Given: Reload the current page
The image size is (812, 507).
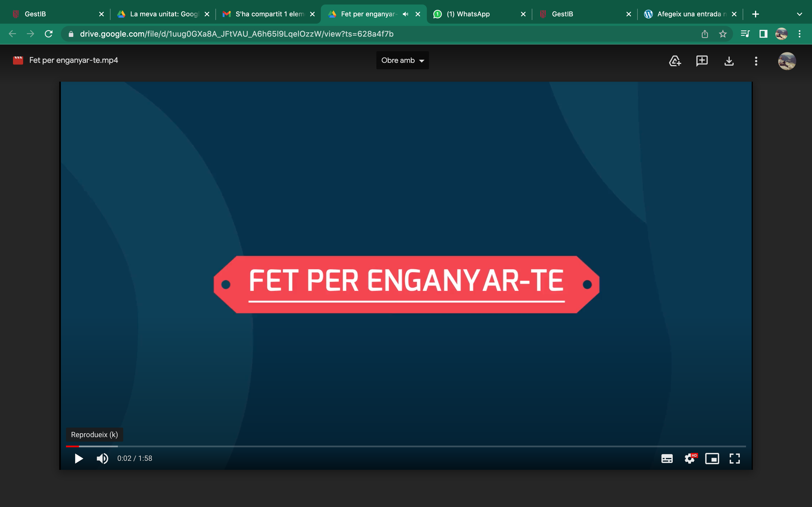Looking at the screenshot, I should 49,34.
